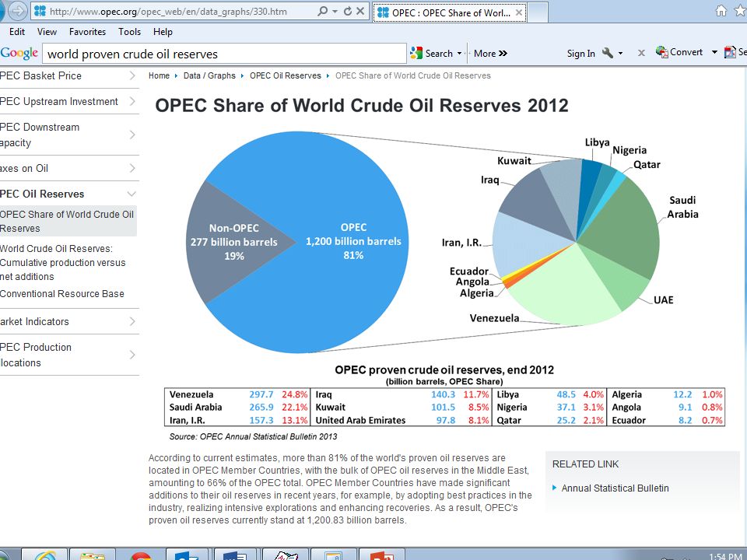Click the Convert toolbar button
Viewport: 747px width, 560px height.
[679, 52]
